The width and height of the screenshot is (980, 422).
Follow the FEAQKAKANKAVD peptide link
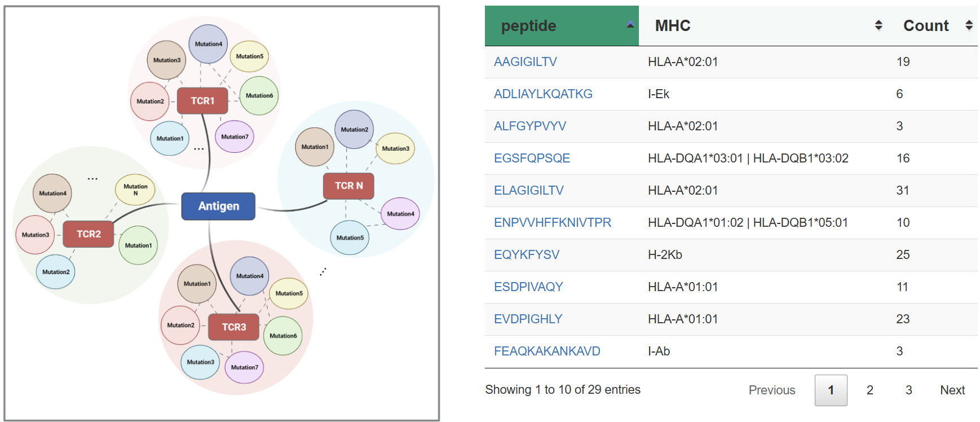pos(546,351)
